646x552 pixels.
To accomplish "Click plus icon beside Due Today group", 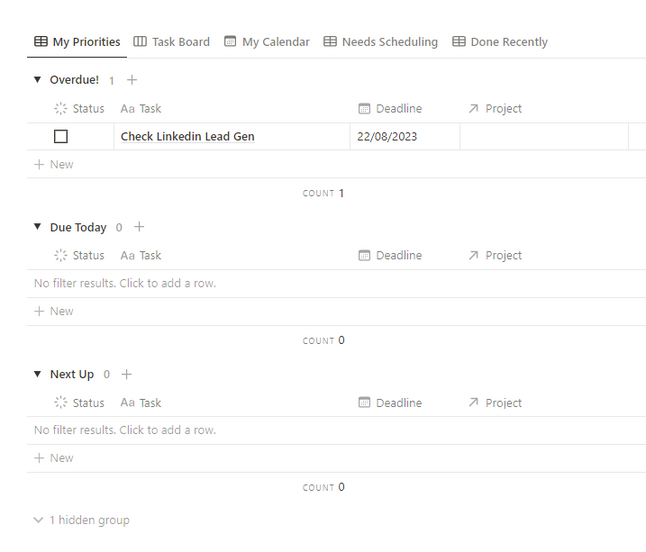I will pos(139,227).
